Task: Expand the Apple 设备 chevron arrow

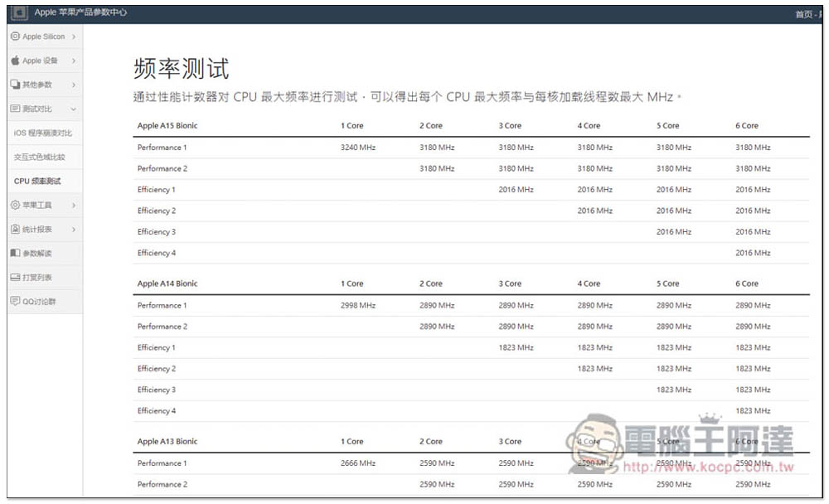Action: (74, 61)
